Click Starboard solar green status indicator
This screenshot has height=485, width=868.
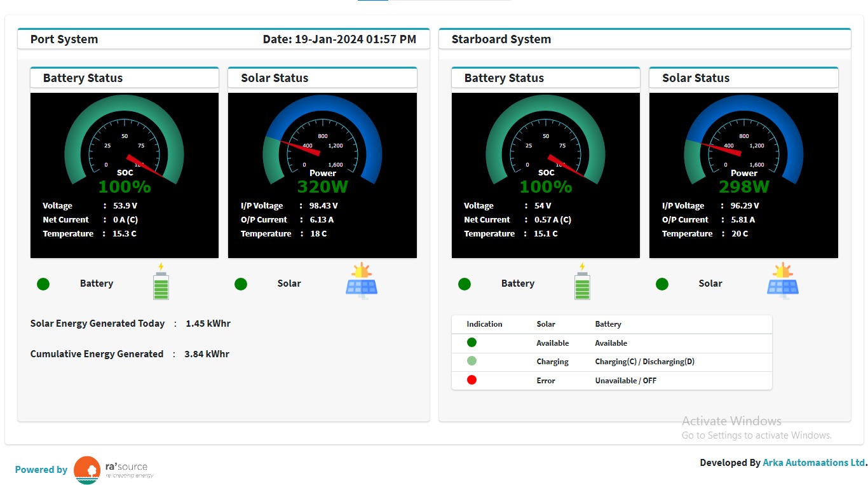pos(662,284)
